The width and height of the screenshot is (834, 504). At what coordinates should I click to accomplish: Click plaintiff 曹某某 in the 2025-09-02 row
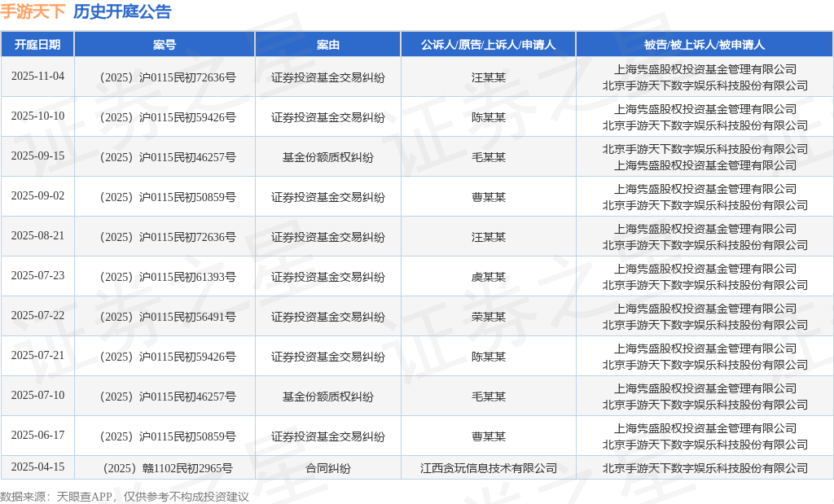point(489,197)
